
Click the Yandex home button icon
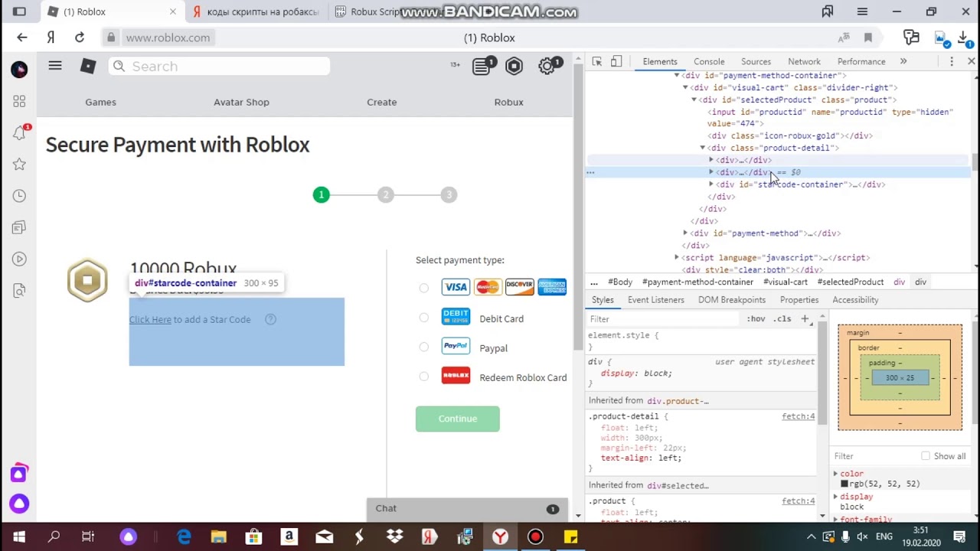pyautogui.click(x=51, y=37)
